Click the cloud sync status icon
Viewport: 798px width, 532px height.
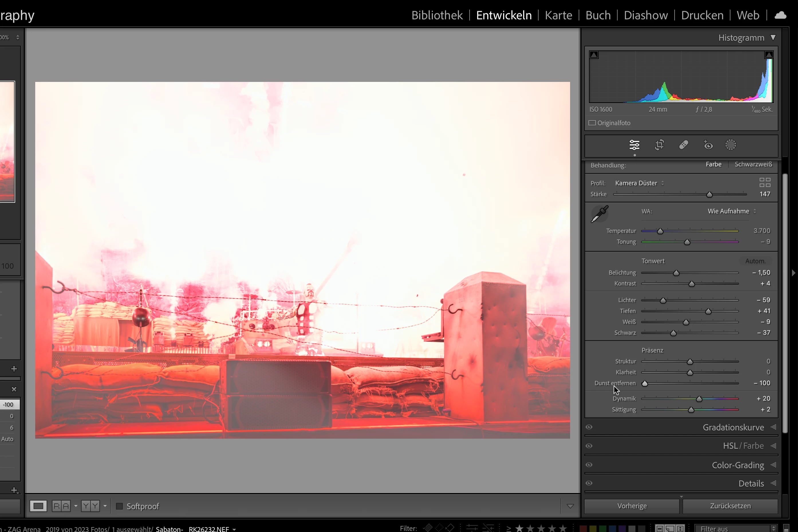[x=780, y=15]
